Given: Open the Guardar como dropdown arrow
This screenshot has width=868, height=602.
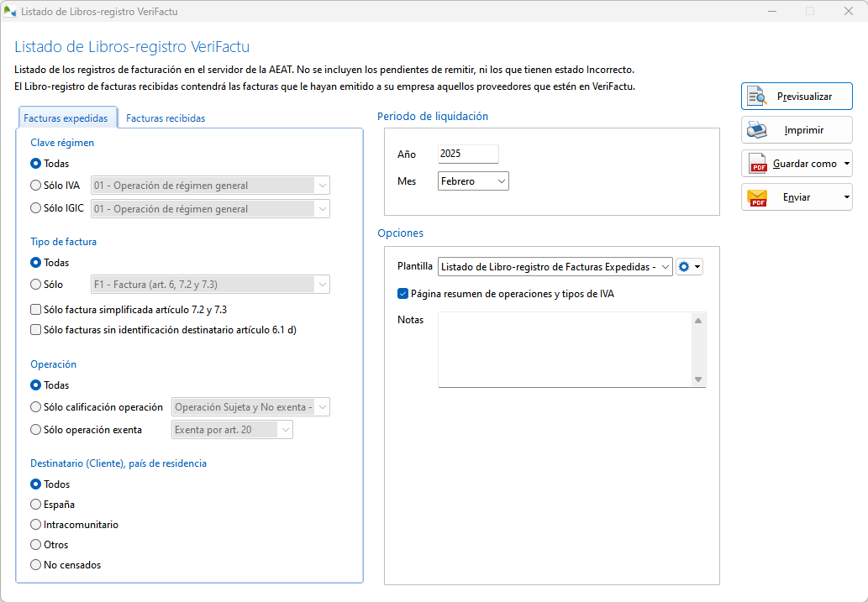Looking at the screenshot, I should [x=845, y=164].
